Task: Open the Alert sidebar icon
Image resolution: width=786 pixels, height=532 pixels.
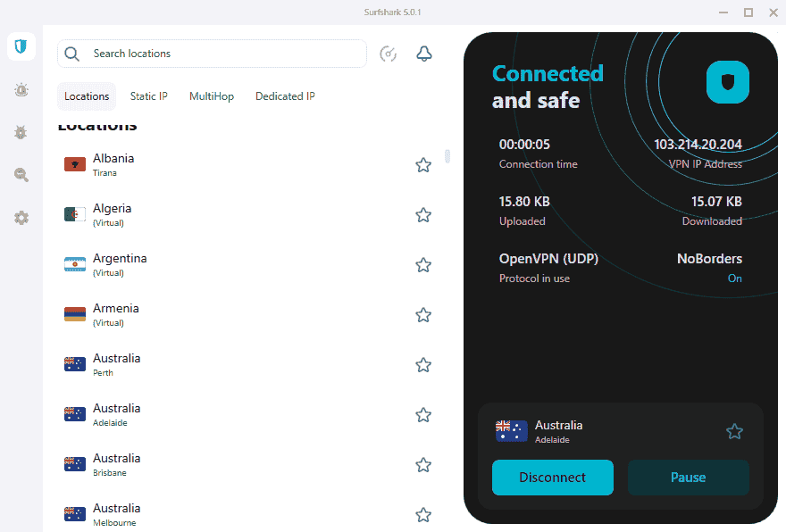Action: click(x=21, y=90)
